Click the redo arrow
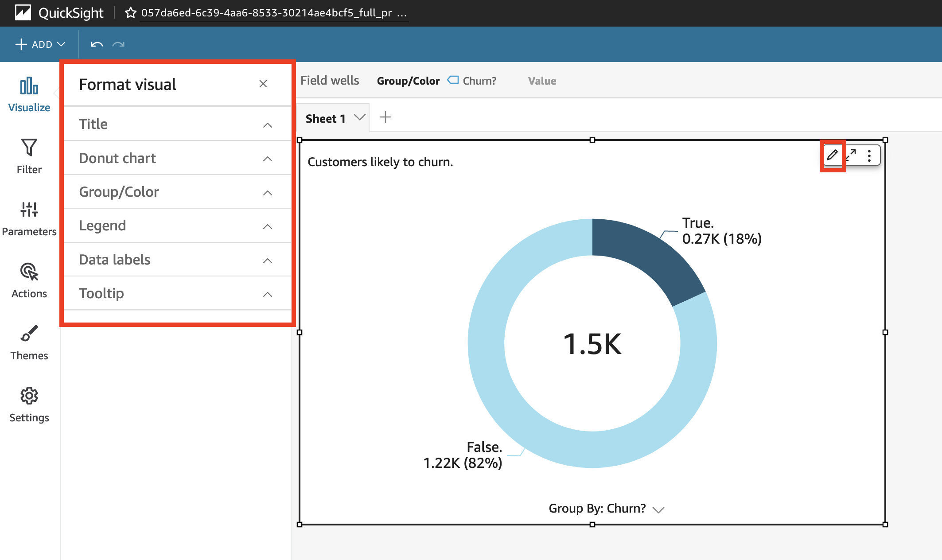 coord(118,44)
